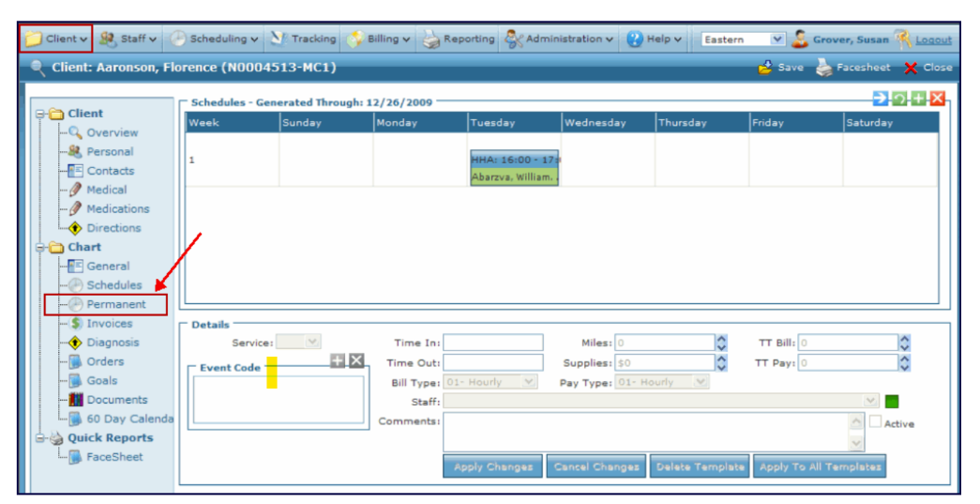Increase Miles value with stepper arrow
The height and width of the screenshot is (504, 980).
[721, 340]
